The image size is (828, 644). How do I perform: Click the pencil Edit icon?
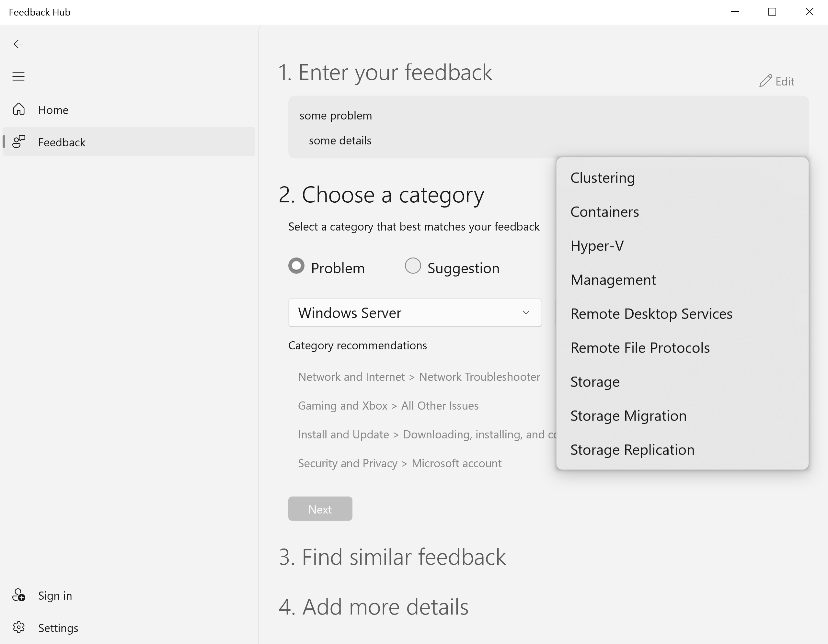point(765,81)
